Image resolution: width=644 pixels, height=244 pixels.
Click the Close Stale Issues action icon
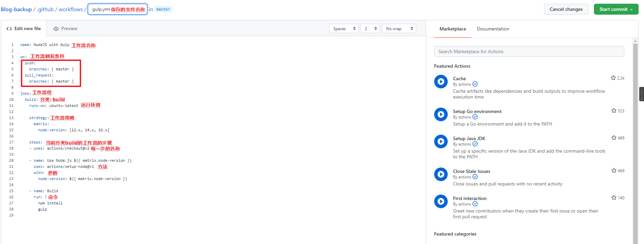(x=441, y=174)
